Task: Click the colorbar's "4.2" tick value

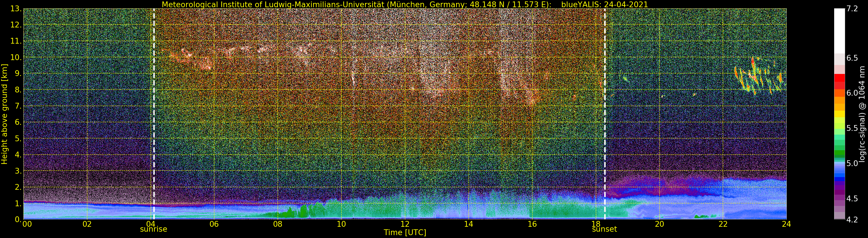Action: [x=852, y=220]
